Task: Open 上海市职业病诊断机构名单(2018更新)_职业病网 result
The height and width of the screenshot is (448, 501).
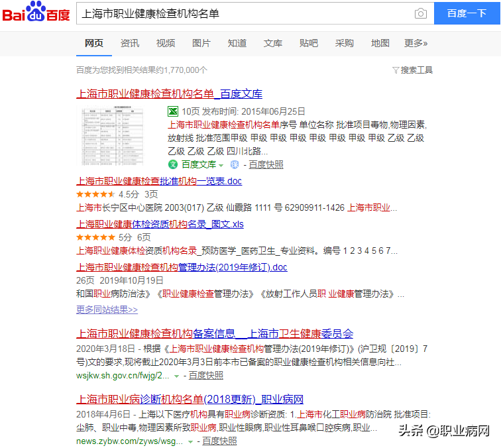Action: click(190, 400)
